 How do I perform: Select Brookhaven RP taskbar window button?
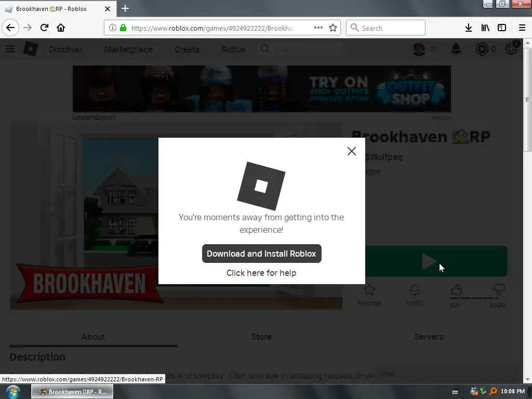[x=72, y=392]
